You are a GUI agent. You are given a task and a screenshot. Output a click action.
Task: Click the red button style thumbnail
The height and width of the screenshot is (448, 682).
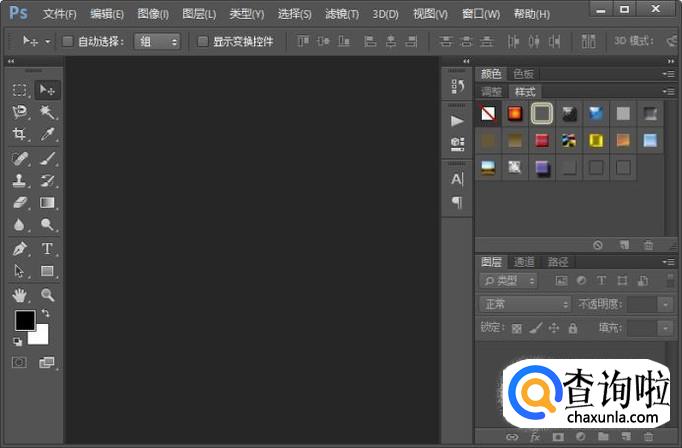click(x=542, y=140)
